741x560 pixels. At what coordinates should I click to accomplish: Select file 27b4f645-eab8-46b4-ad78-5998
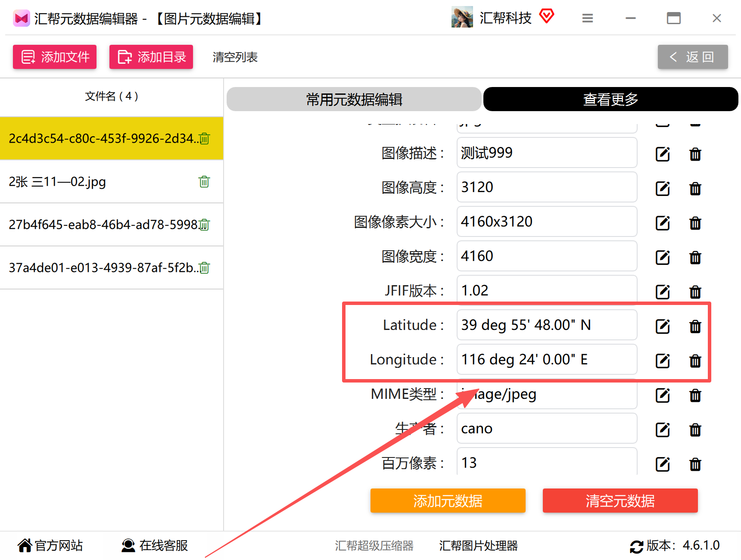point(112,224)
